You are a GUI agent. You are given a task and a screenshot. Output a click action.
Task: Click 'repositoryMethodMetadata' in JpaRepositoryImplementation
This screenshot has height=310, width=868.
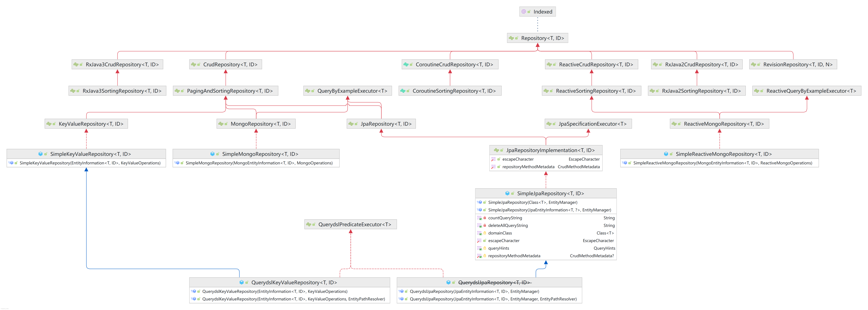click(528, 167)
